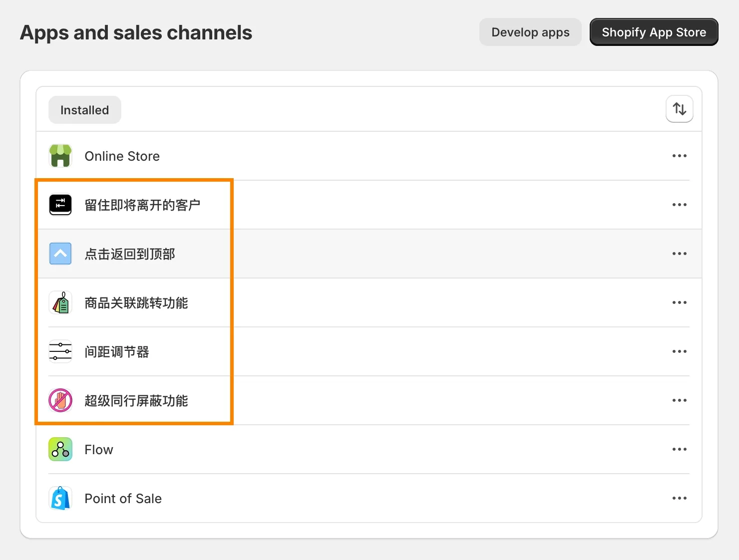Open the 点击返回到顶部 app entry
The height and width of the screenshot is (560, 739).
click(129, 254)
